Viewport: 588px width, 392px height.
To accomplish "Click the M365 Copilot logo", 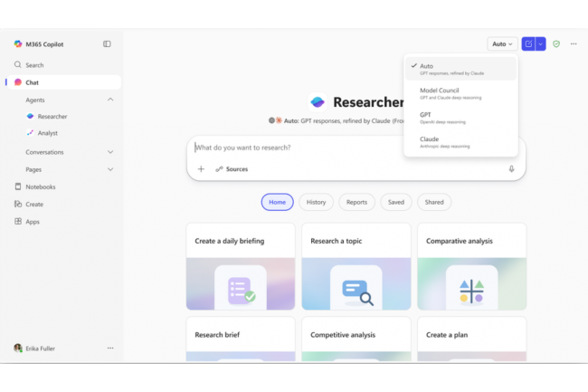I will pos(17,43).
